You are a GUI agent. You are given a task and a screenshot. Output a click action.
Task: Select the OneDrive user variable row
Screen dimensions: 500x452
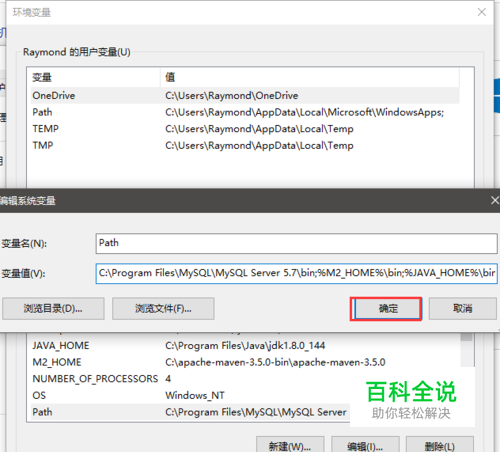coord(245,96)
